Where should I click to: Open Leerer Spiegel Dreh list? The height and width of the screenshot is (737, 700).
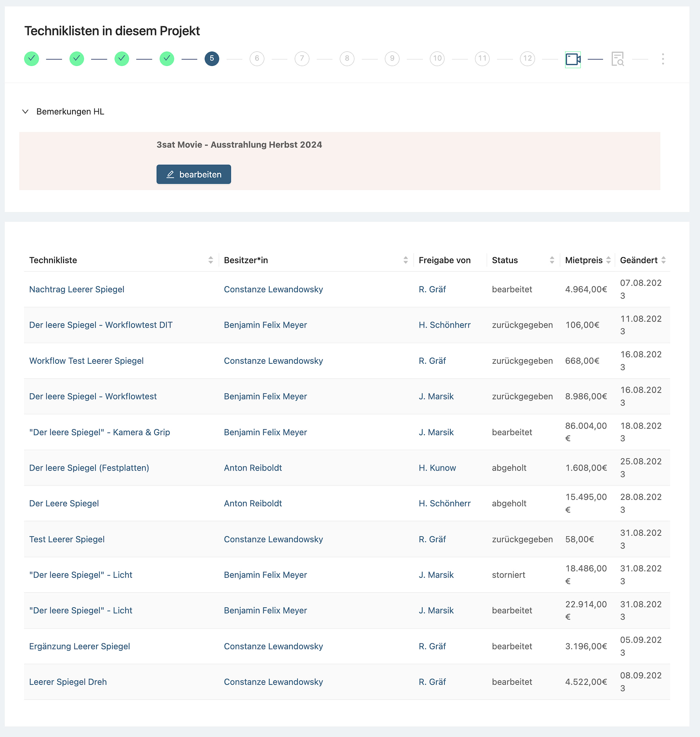(68, 682)
